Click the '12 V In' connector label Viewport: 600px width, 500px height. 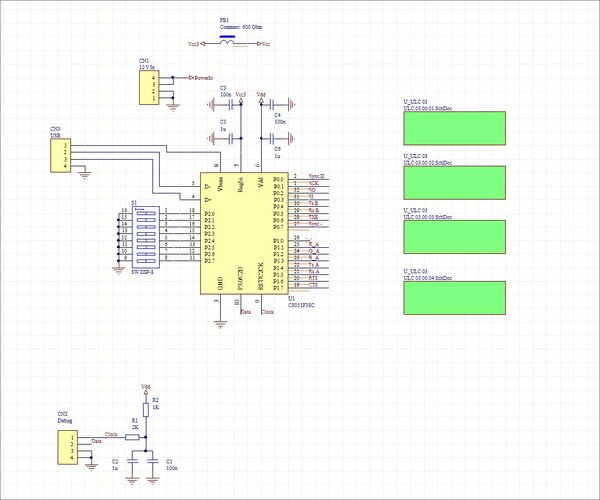(x=147, y=67)
